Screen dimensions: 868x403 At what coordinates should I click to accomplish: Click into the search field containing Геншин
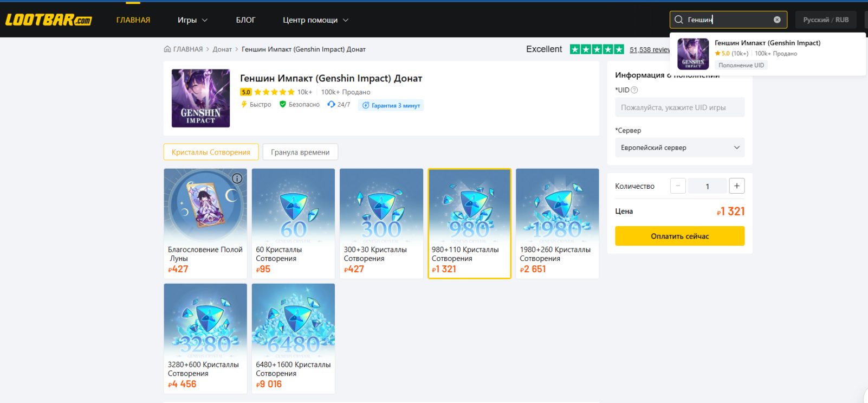pyautogui.click(x=728, y=20)
